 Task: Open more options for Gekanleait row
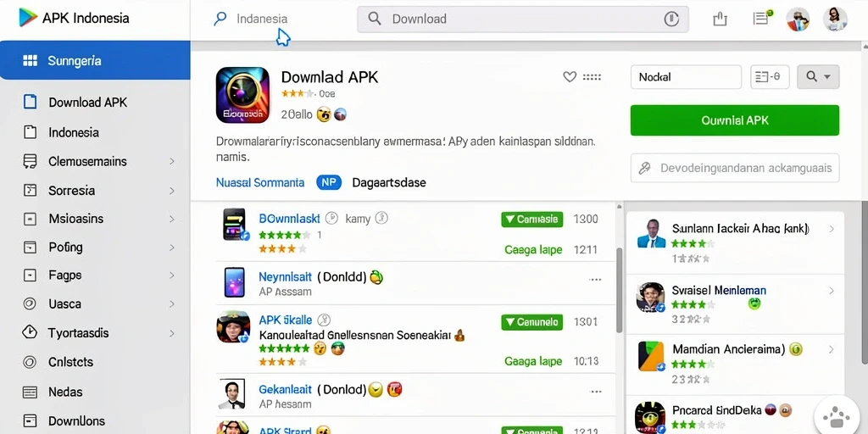(596, 392)
